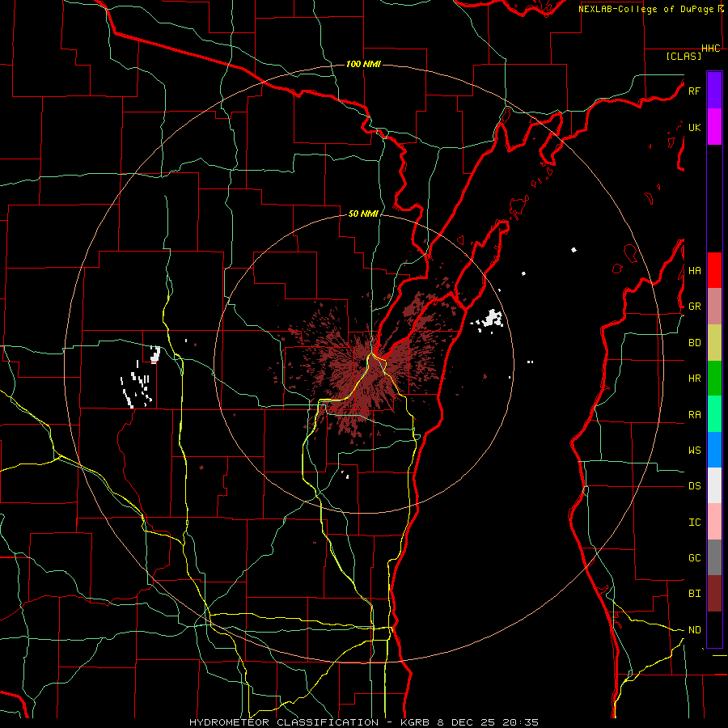Click the HR legend label
Screen dimensions: 728x728
coord(694,379)
